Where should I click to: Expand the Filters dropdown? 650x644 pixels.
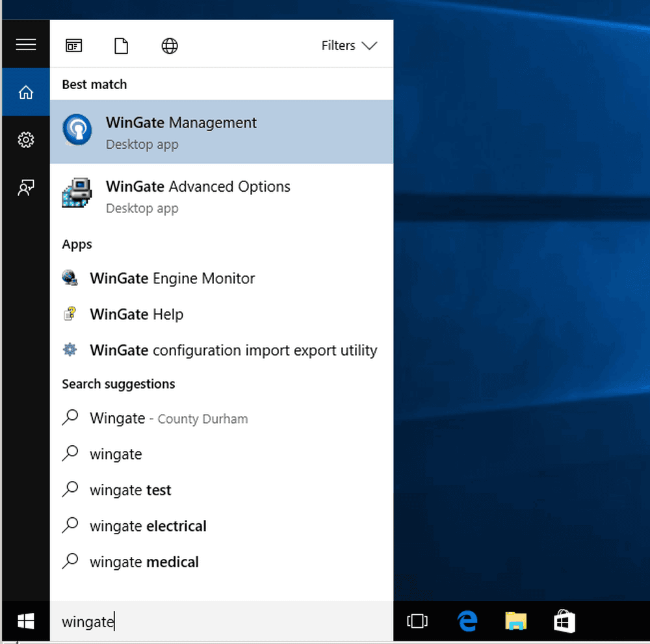click(x=349, y=45)
